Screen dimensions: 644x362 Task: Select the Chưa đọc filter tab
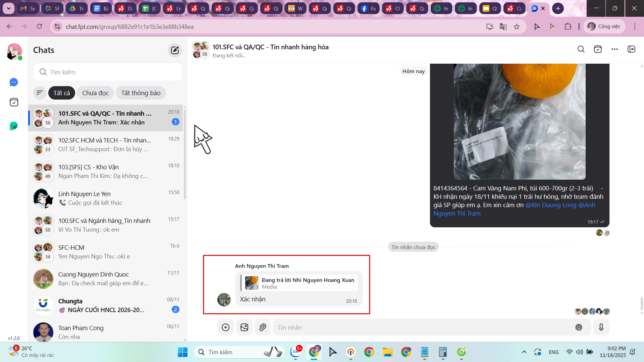click(x=95, y=93)
